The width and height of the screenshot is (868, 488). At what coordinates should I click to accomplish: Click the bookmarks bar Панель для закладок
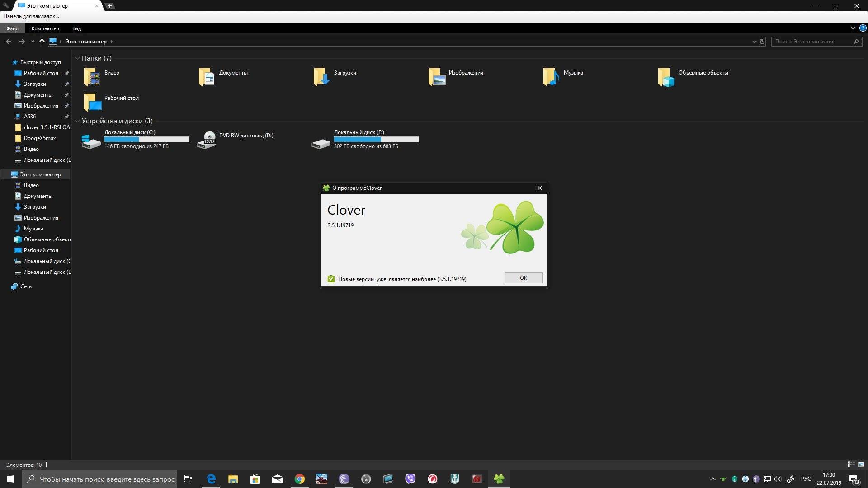pos(31,16)
